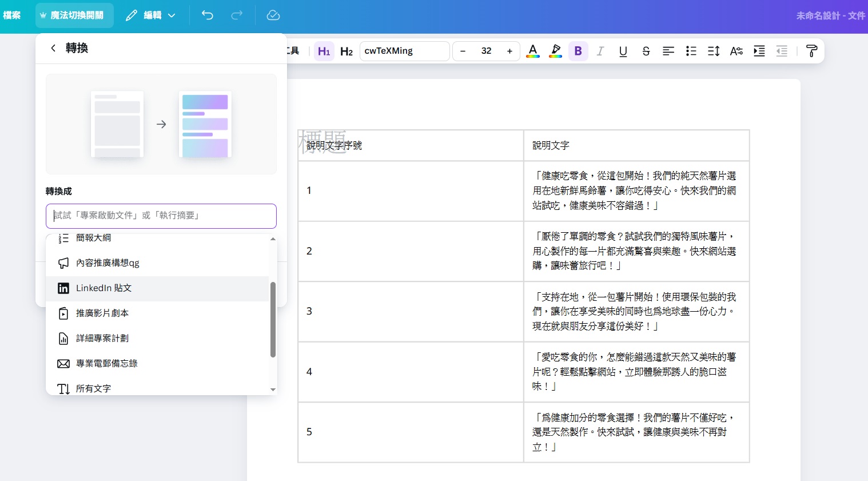Screen dimensions: 868x481
Task: Undo the last action
Action: (208, 15)
